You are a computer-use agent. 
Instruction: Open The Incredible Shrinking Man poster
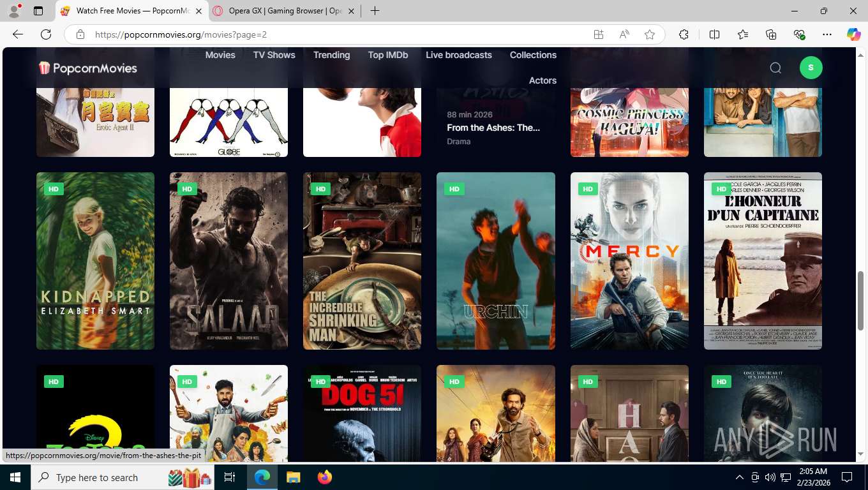tap(362, 261)
